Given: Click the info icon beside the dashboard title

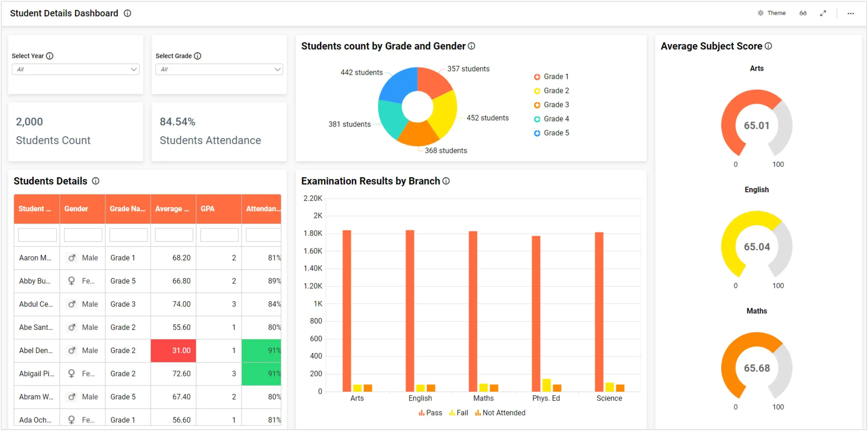Looking at the screenshot, I should point(127,13).
